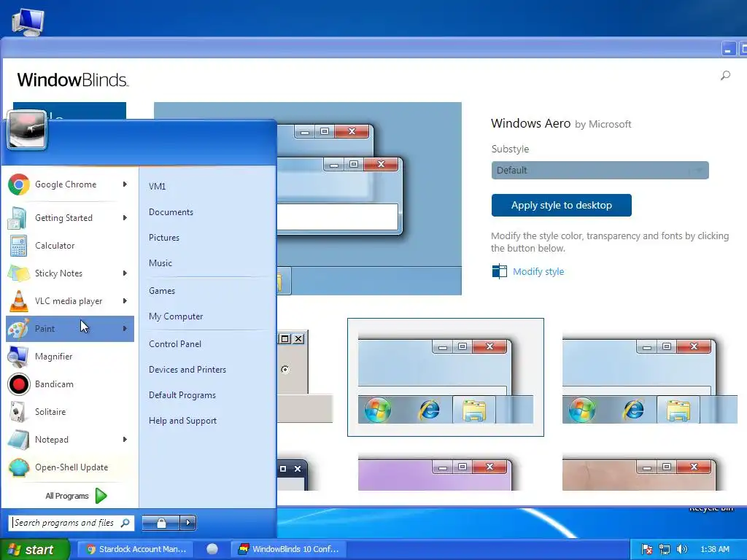Launch VLC media player icon
This screenshot has height=560, width=747.
pyautogui.click(x=18, y=301)
